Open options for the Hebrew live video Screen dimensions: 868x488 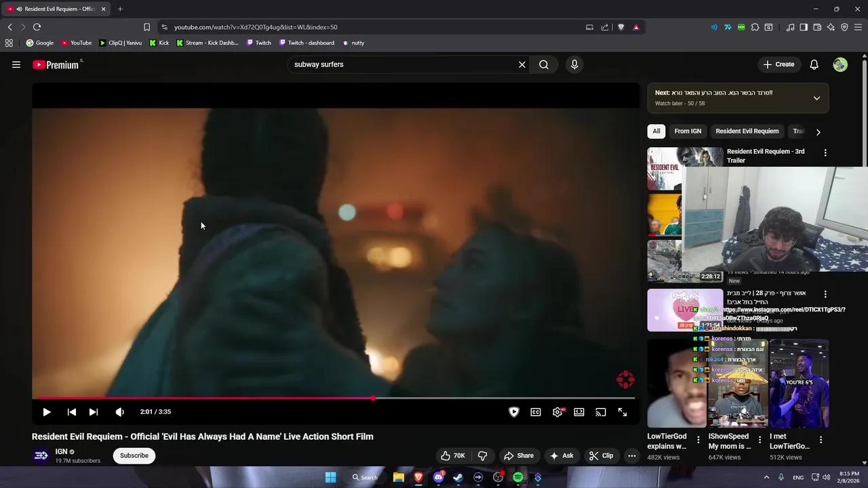coord(825,294)
